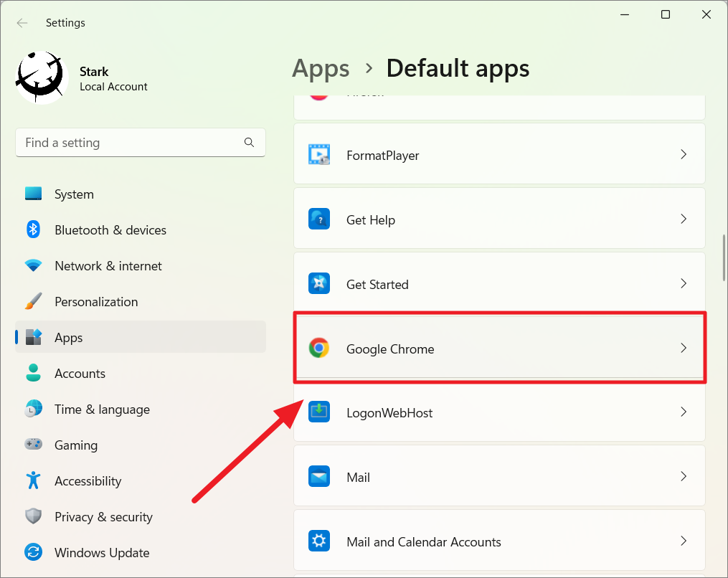Select the Accounts category
The height and width of the screenshot is (578, 728).
tap(140, 374)
